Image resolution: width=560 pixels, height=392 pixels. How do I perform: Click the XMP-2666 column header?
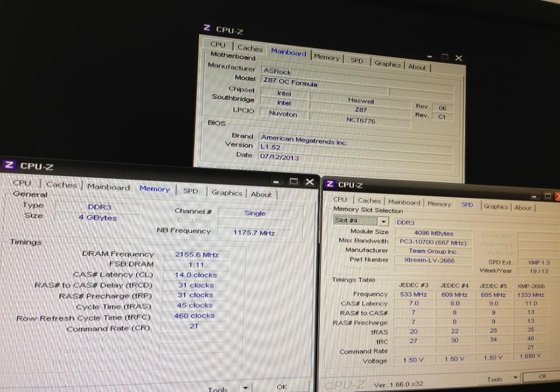(531, 286)
